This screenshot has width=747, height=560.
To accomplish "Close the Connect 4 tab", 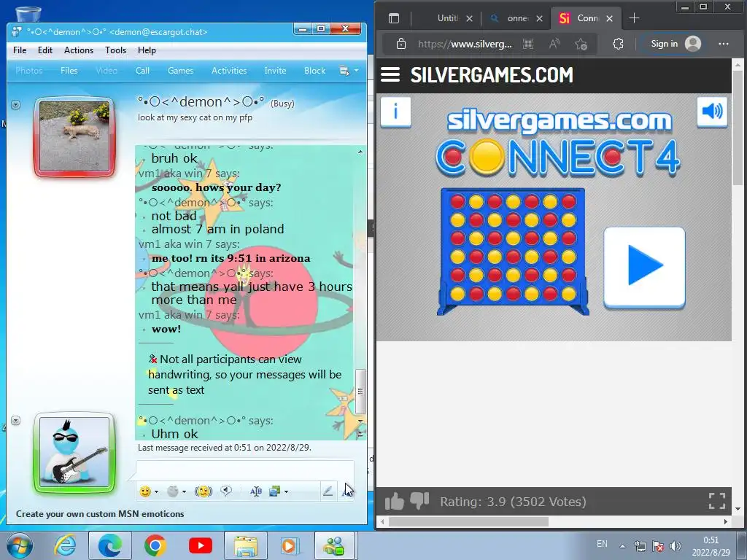I will tap(609, 18).
